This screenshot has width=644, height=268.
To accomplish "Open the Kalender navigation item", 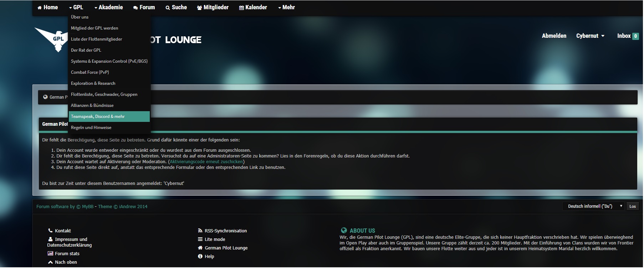I will click(x=253, y=7).
